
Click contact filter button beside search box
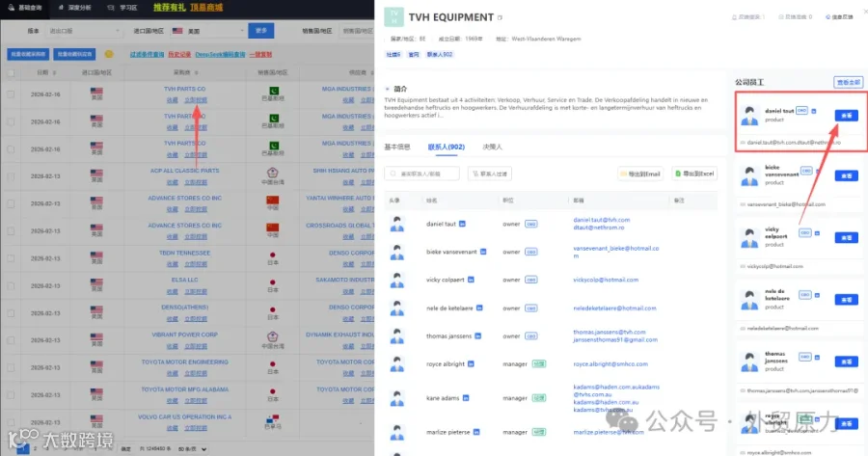490,174
